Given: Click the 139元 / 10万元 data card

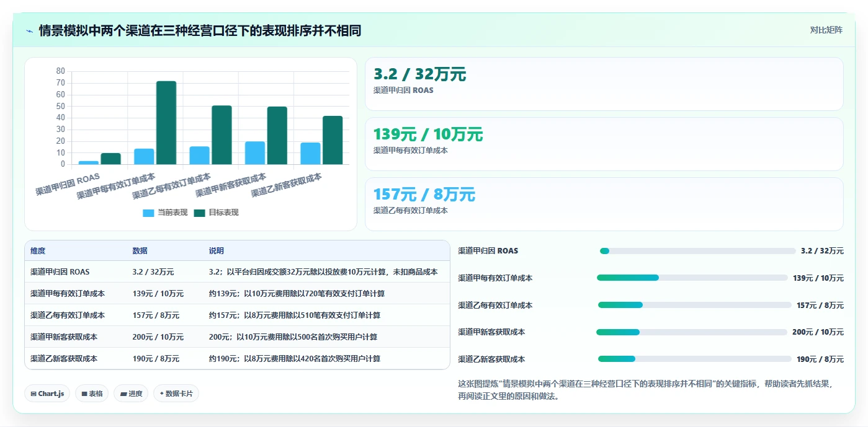Looking at the screenshot, I should (604, 144).
